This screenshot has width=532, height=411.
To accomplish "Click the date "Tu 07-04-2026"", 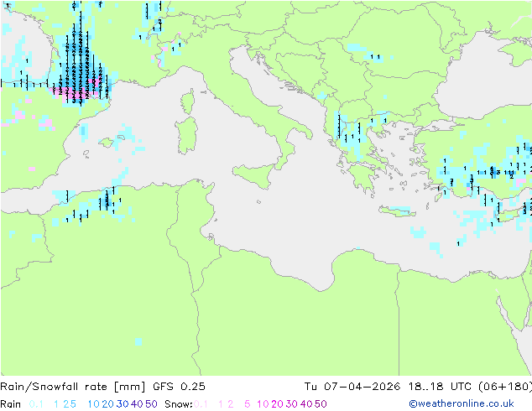I will 352,387.
